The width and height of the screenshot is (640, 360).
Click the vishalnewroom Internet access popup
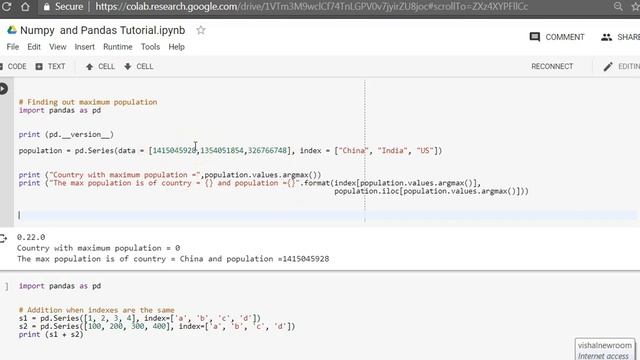tap(605, 350)
